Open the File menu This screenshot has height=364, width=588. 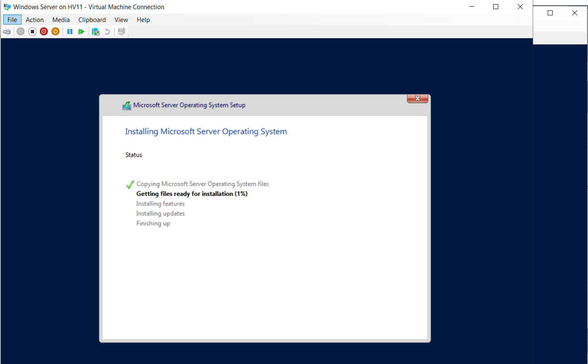[12, 20]
